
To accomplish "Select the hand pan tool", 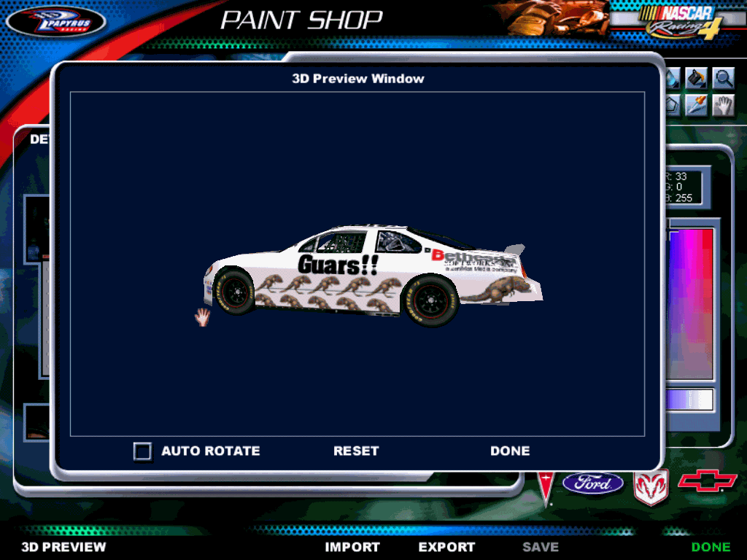I will click(722, 106).
